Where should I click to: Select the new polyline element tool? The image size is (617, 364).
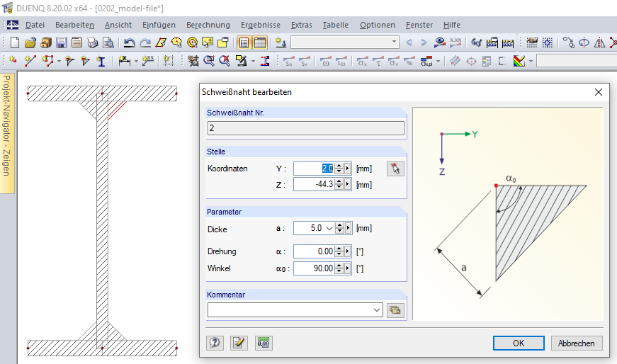tap(48, 61)
